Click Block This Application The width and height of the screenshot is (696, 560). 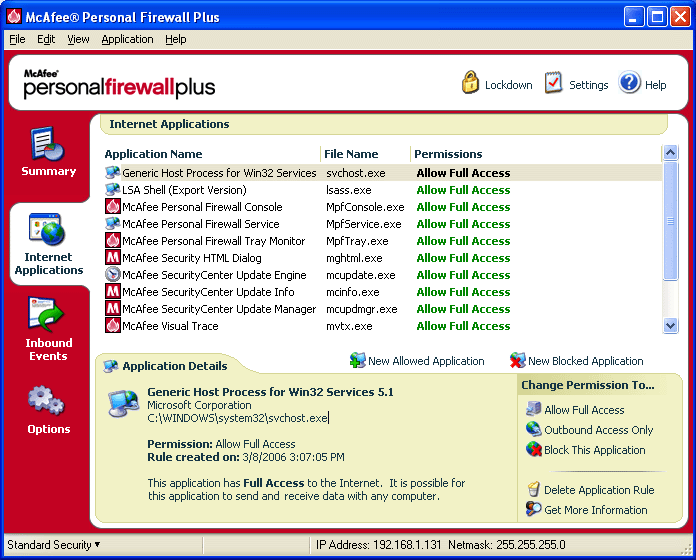[x=594, y=450]
